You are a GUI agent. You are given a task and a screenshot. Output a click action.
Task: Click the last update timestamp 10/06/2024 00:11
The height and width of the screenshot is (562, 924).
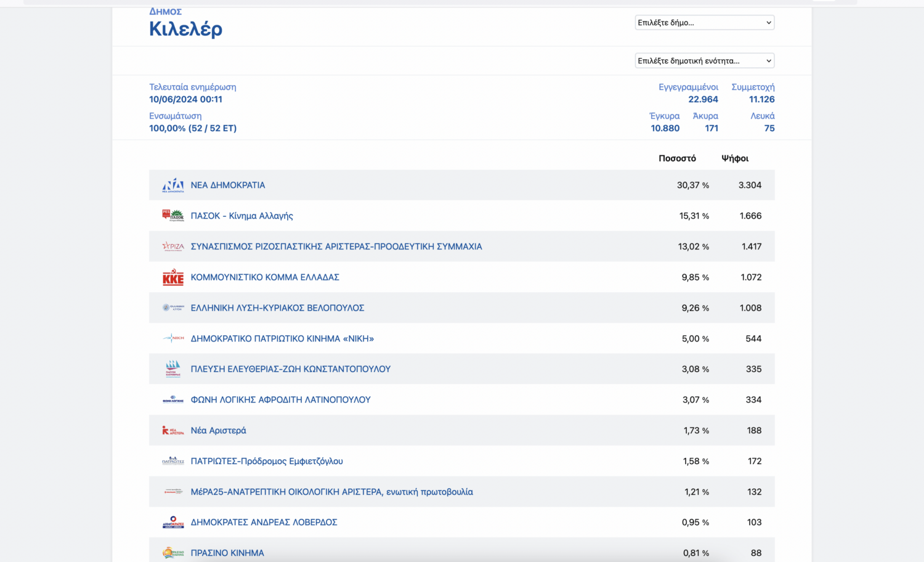[x=185, y=99]
